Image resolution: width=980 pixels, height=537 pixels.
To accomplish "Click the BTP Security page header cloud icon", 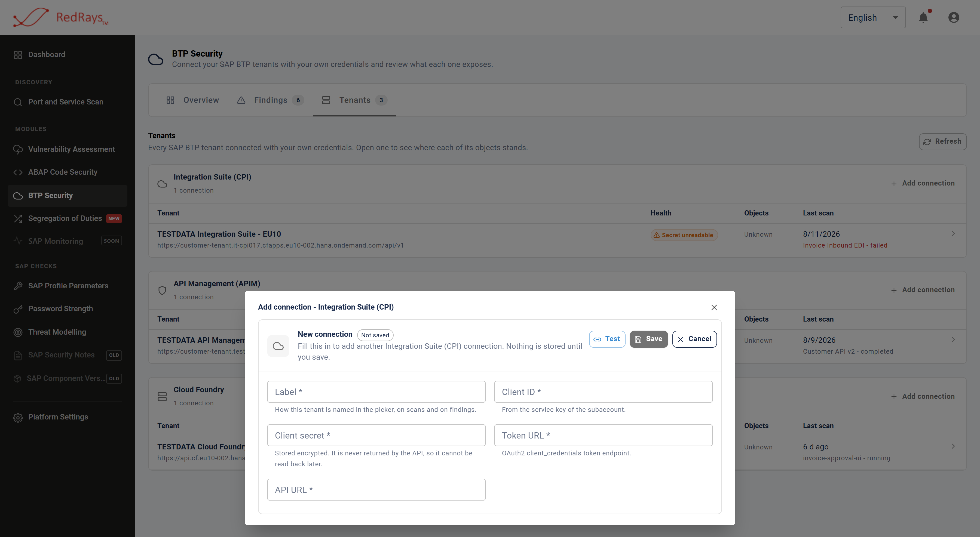I will 156,59.
